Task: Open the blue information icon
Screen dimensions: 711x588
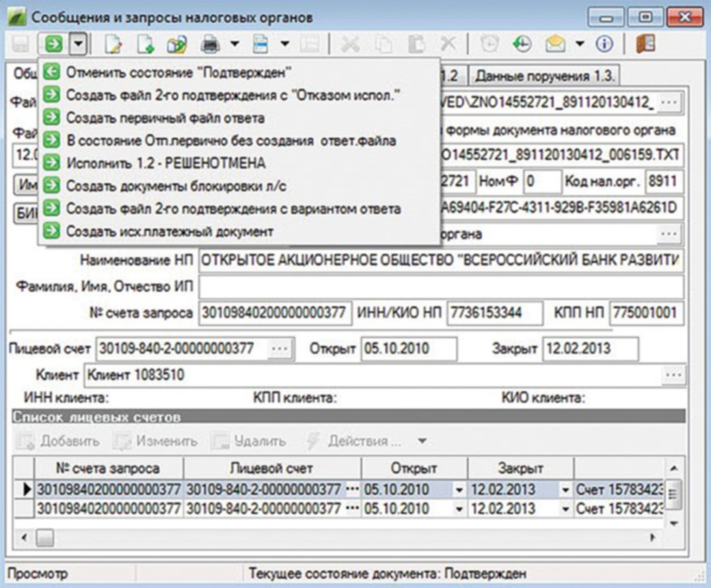Action: click(604, 45)
